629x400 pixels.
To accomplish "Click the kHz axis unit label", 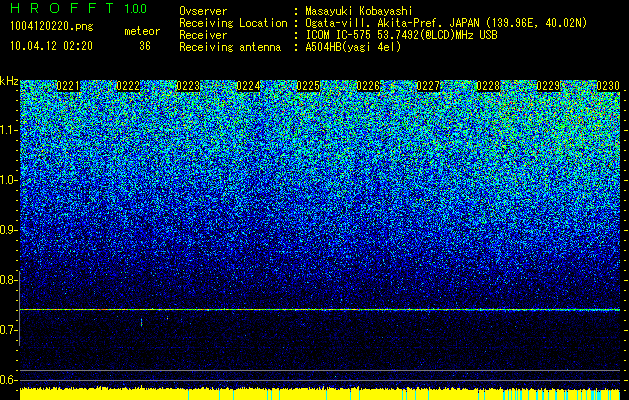I will (x=9, y=81).
